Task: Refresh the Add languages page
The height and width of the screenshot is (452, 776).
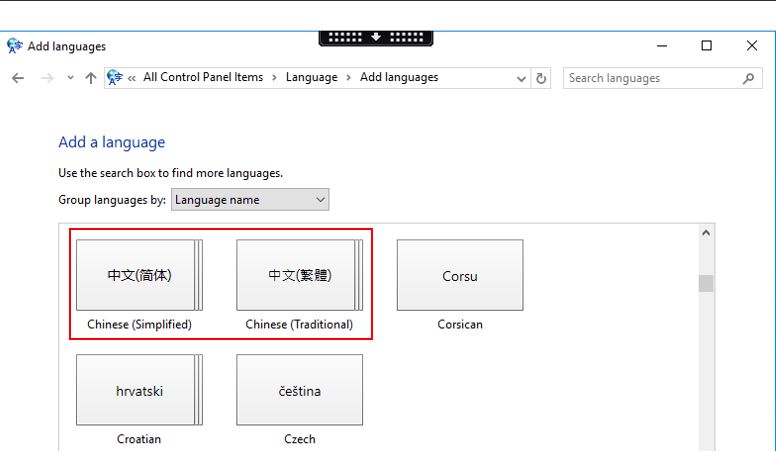Action: 541,78
